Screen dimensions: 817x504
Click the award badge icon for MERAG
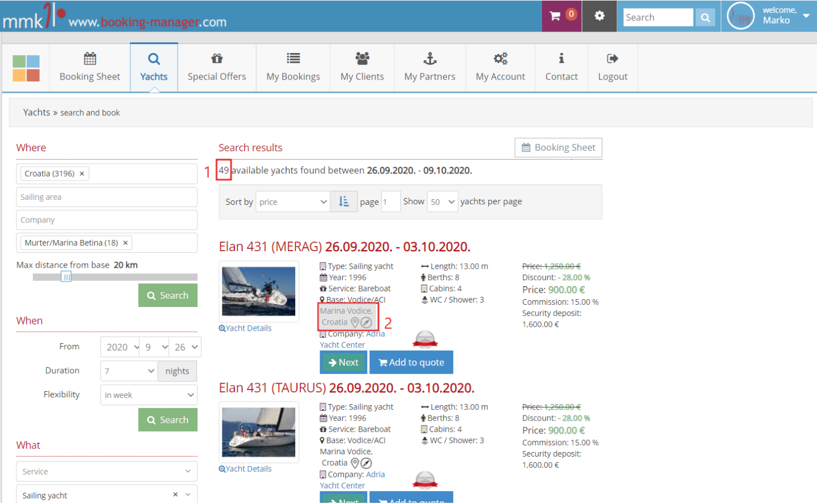pos(425,340)
